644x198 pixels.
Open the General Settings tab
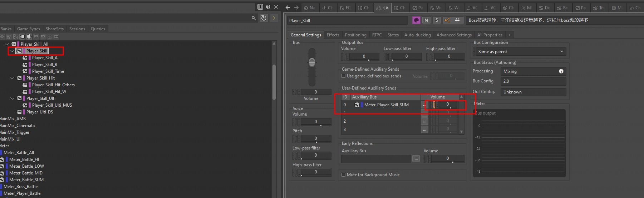pos(306,35)
